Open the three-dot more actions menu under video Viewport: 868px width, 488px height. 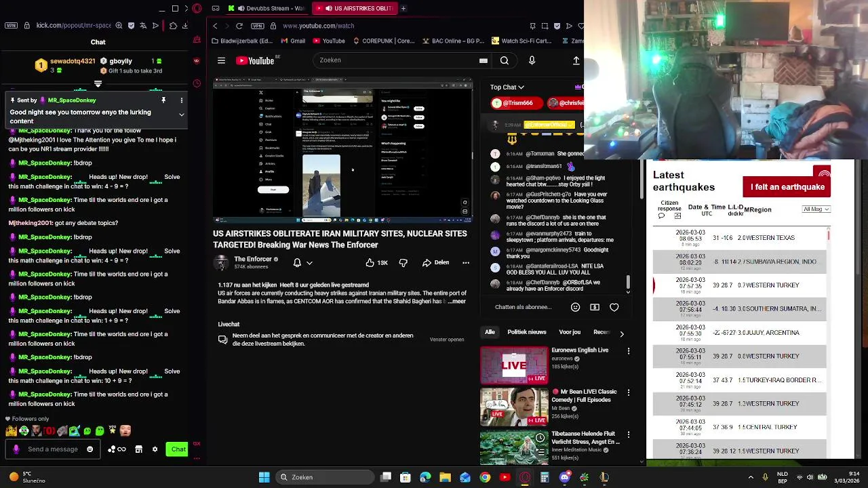[466, 262]
